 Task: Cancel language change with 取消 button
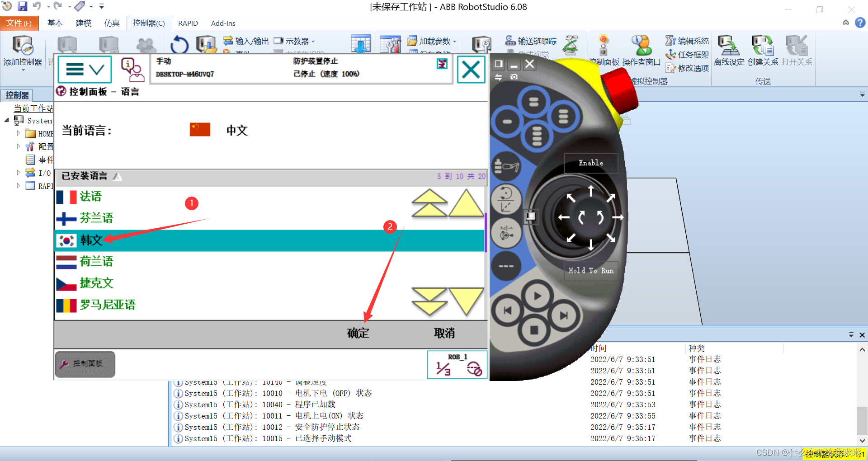(x=444, y=334)
